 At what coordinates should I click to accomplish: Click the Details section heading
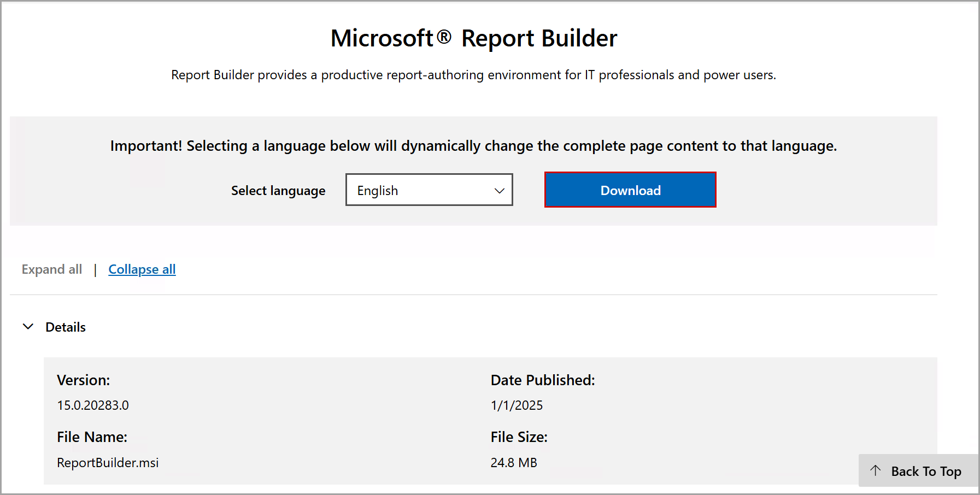(66, 327)
